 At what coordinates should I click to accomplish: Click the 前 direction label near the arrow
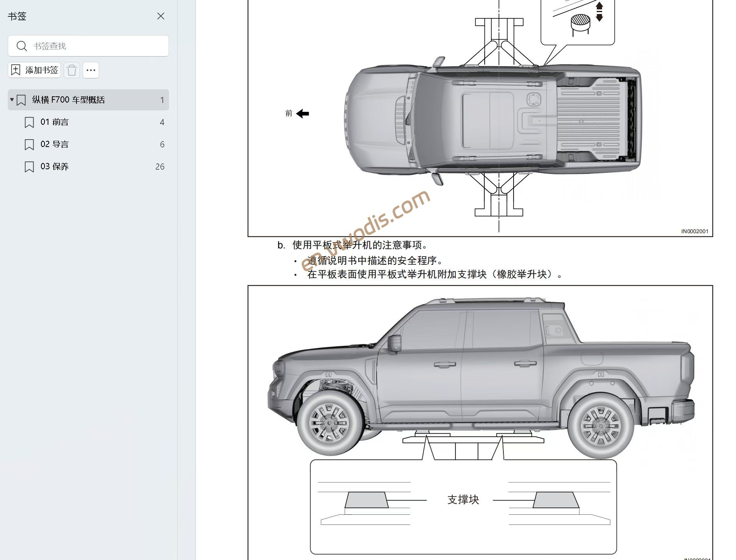289,113
